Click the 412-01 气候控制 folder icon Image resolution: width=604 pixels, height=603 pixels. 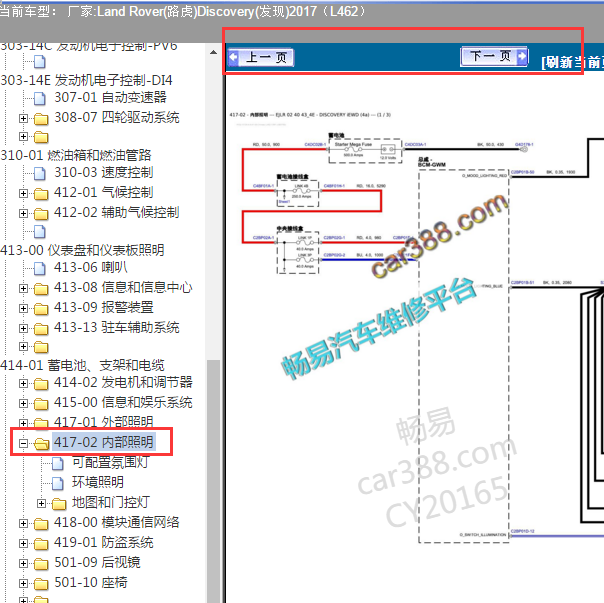(41, 193)
